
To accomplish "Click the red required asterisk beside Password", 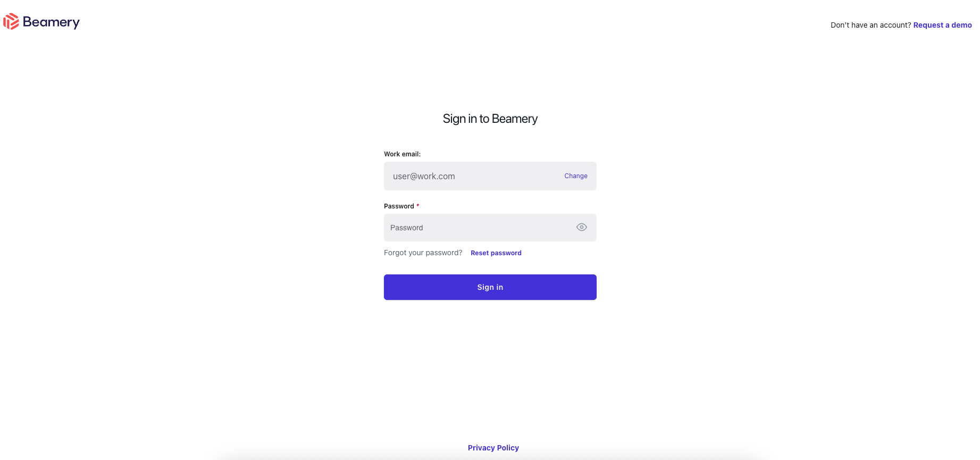I will click(418, 205).
